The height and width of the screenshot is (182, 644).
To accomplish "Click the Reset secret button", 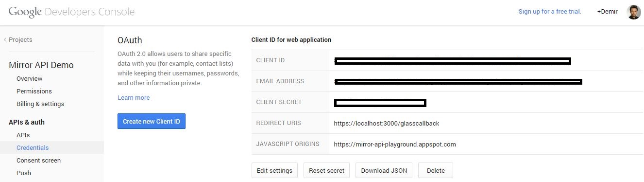I will click(x=326, y=170).
